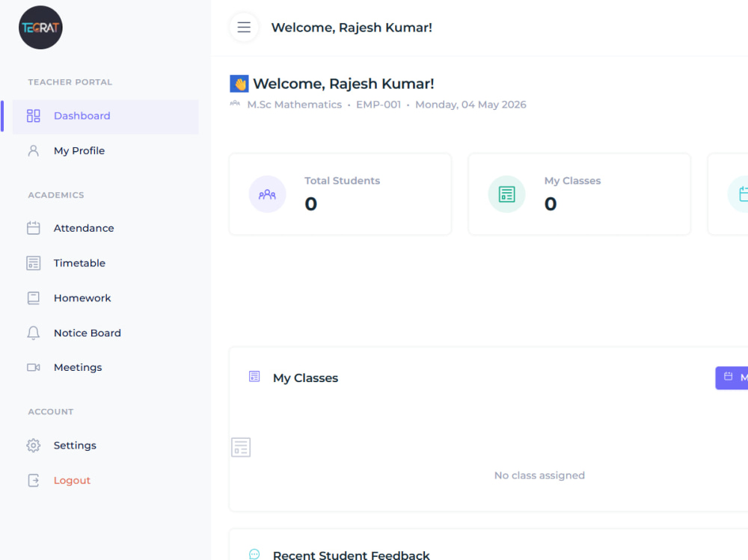Open My Profile page
This screenshot has width=748, height=560.
tap(105, 151)
